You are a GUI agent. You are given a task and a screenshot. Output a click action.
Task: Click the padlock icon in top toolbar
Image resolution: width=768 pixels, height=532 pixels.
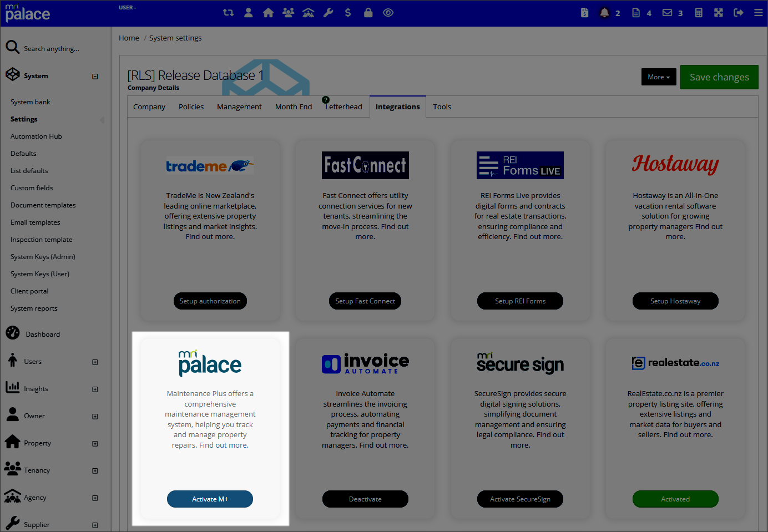pyautogui.click(x=368, y=13)
